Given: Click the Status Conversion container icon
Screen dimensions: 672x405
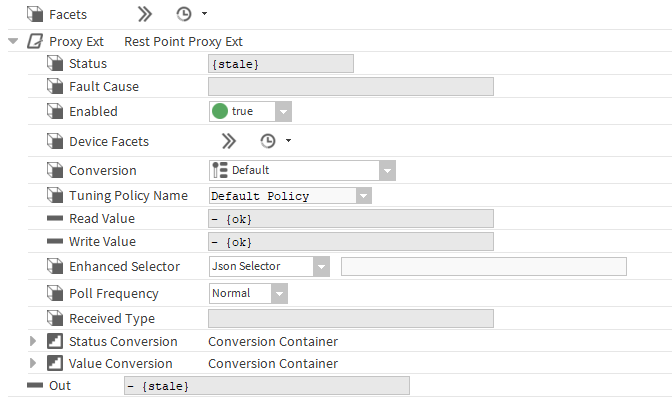Looking at the screenshot, I should coord(55,342).
